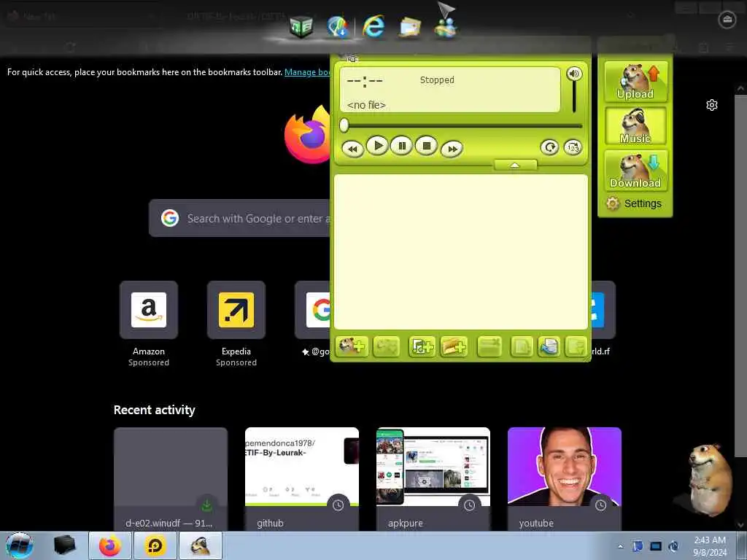Viewport: 747px width, 560px height.
Task: Click the empty playlist area
Action: coord(461,252)
